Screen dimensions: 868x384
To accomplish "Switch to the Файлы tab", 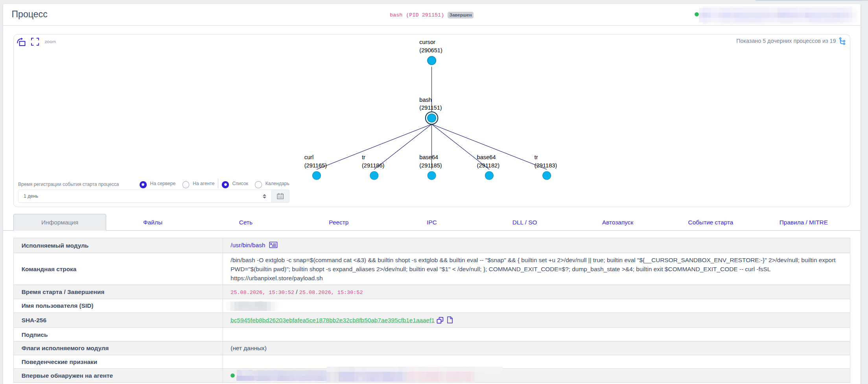I will coord(153,222).
